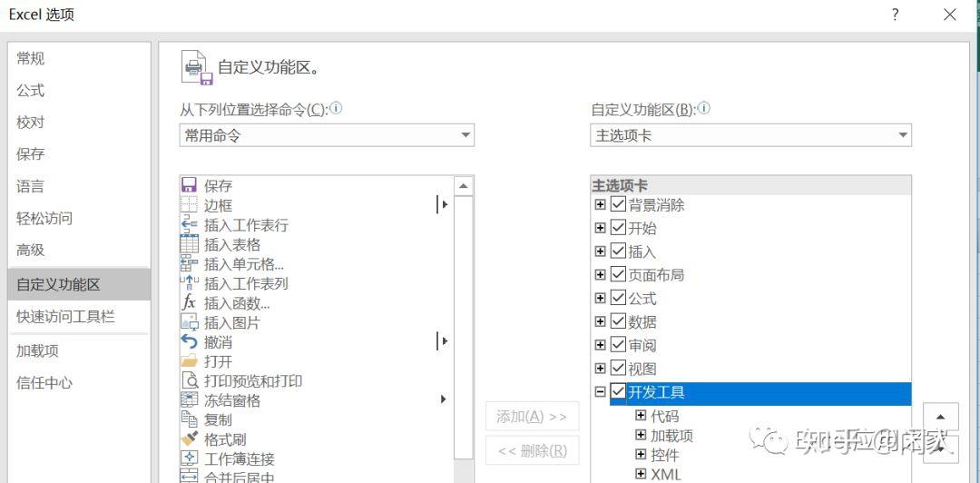Click the Insert Sheet Rows icon
This screenshot has height=483, width=980.
coord(189,224)
